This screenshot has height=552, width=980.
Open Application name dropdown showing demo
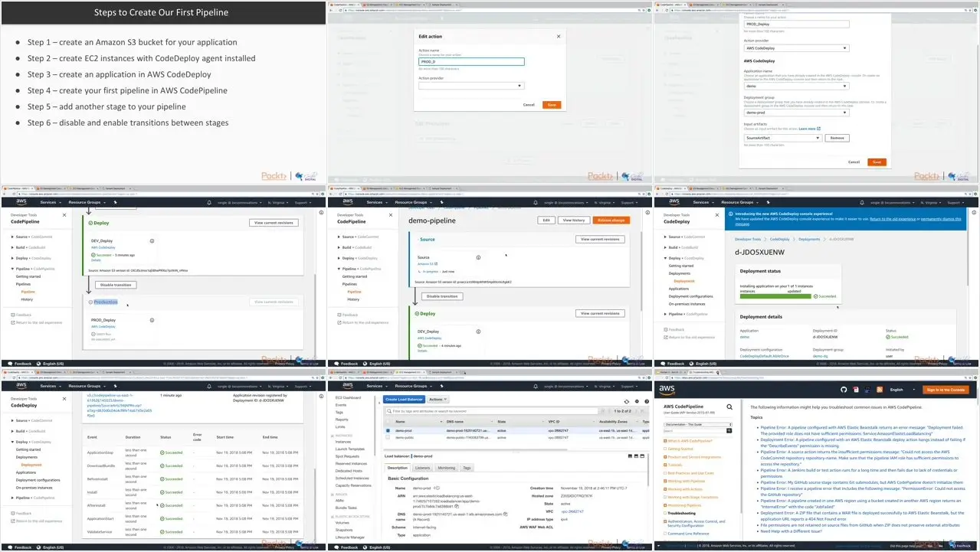[x=797, y=87]
